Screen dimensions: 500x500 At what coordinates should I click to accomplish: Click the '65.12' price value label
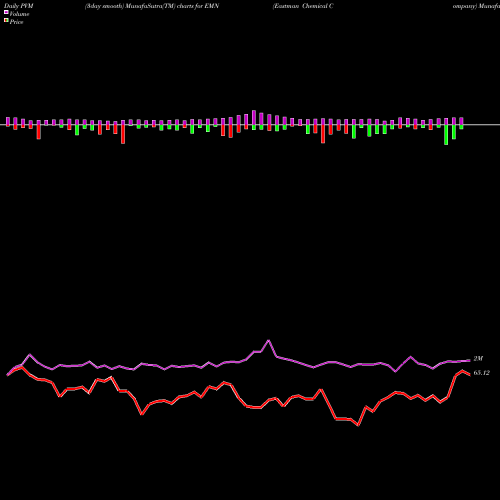(481, 373)
